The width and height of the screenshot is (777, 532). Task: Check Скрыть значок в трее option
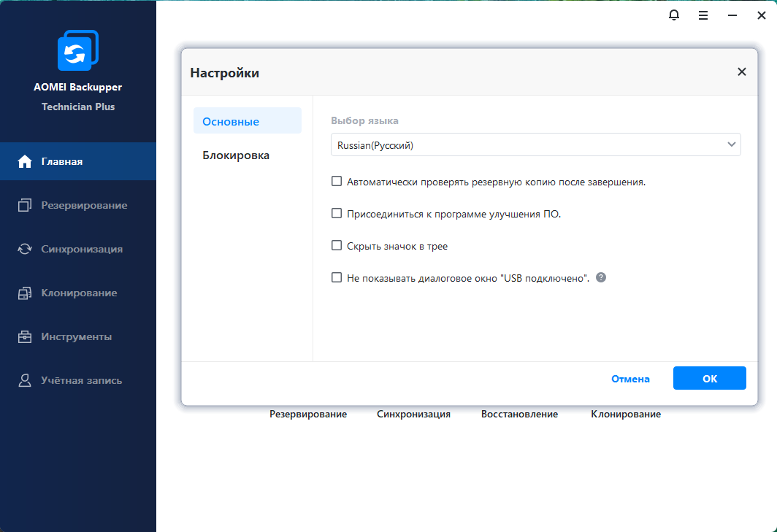pyautogui.click(x=337, y=245)
